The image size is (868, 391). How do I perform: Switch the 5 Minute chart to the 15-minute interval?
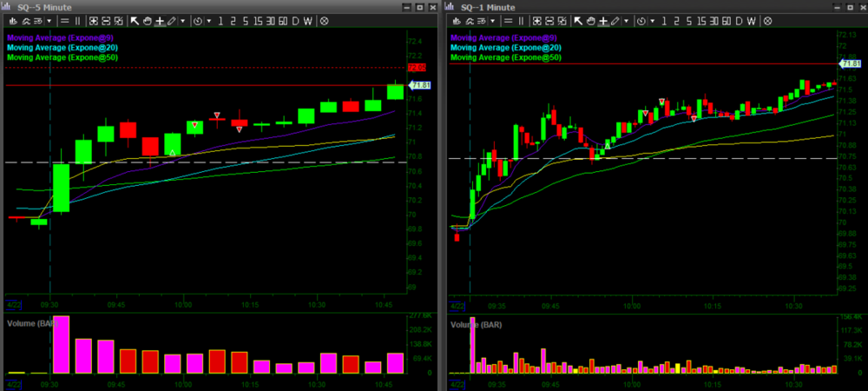click(x=259, y=20)
